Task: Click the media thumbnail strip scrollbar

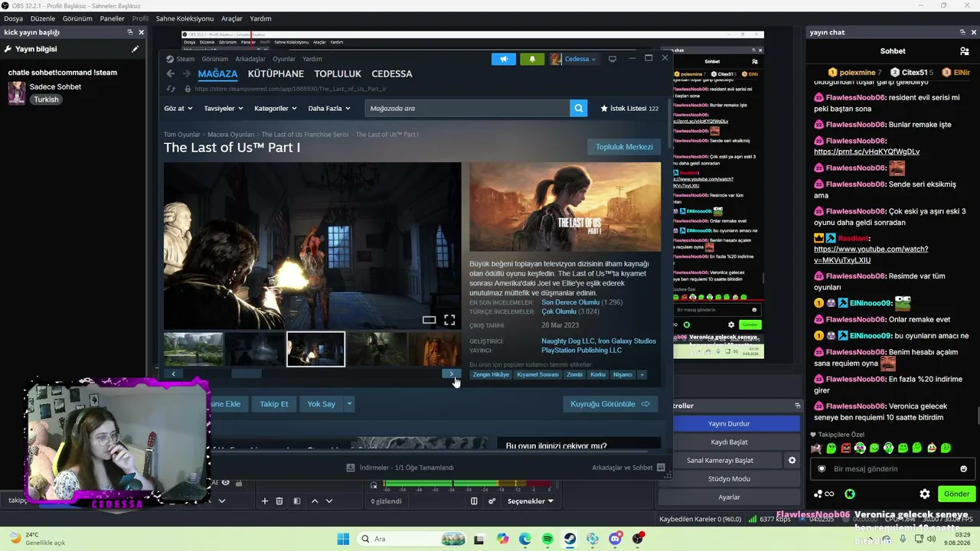Action: [247, 374]
